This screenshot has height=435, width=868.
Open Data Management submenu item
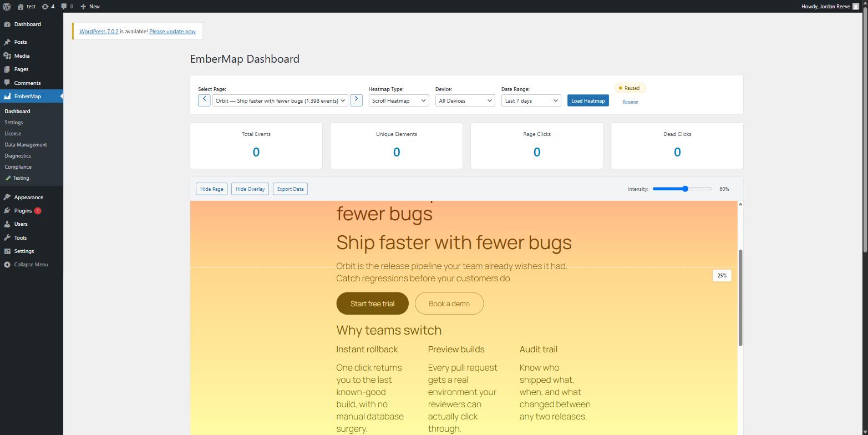[x=26, y=145]
